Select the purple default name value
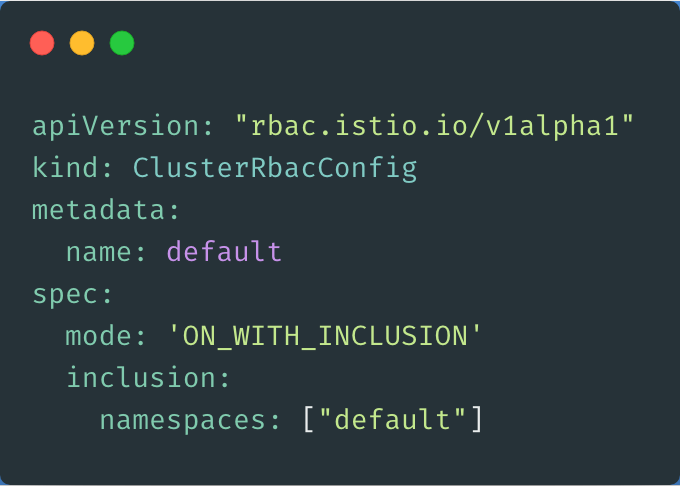This screenshot has width=680, height=486. [224, 252]
